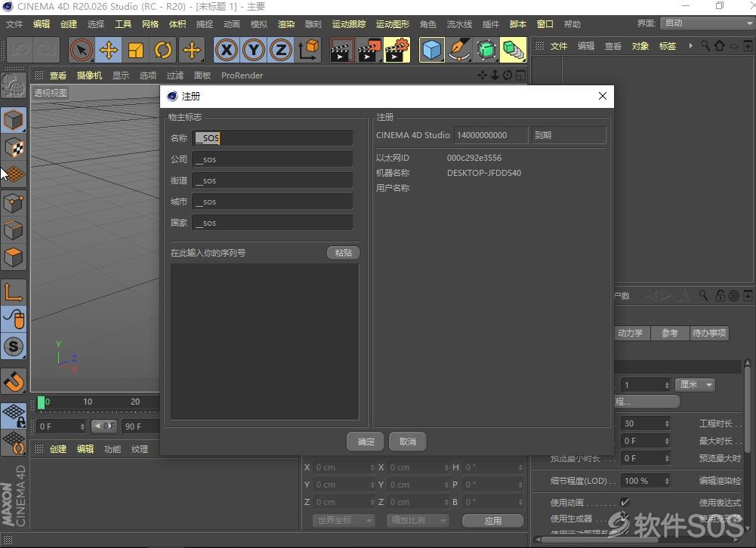
Task: Open the Array generator icon
Action: coord(514,50)
